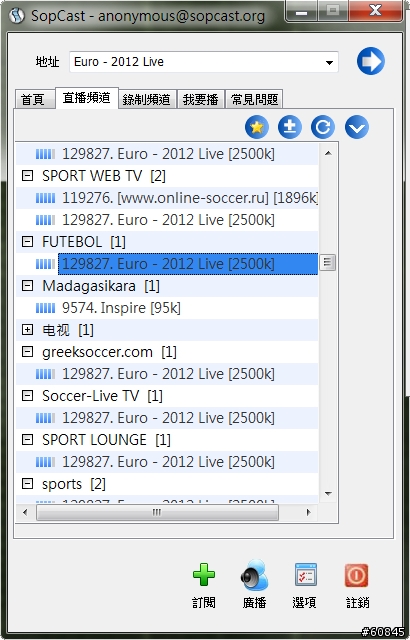The width and height of the screenshot is (410, 640).
Task: Collapse the Soccer-Live TV group
Action: click(x=27, y=396)
